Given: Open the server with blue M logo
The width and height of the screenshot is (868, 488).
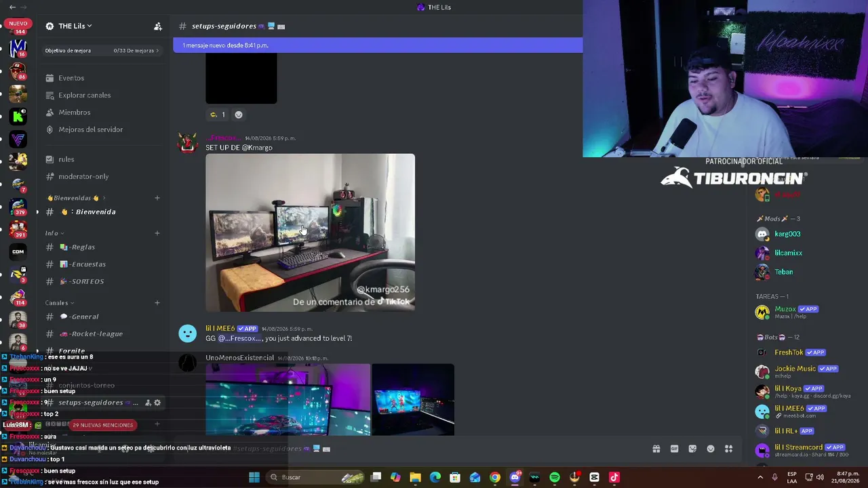Looking at the screenshot, I should (18, 48).
